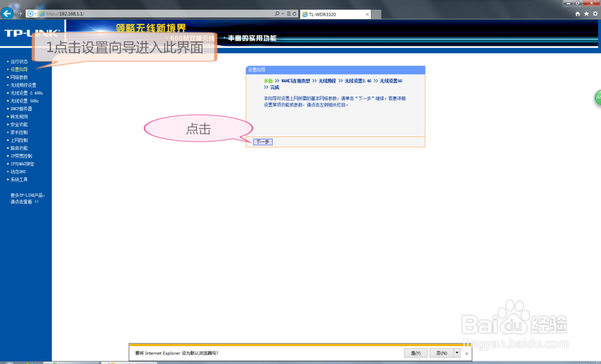The width and height of the screenshot is (601, 364).
Task: Open IP与MAC绑定 menu item
Action: (22, 163)
